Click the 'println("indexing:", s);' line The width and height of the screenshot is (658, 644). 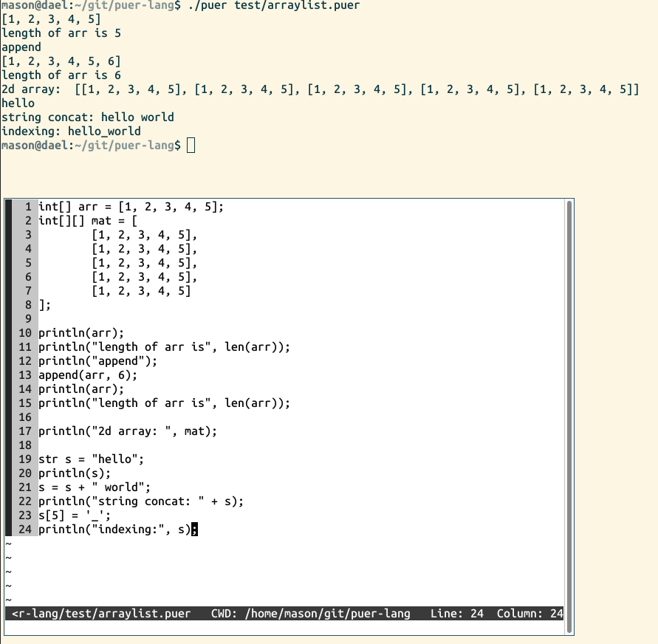(118, 530)
